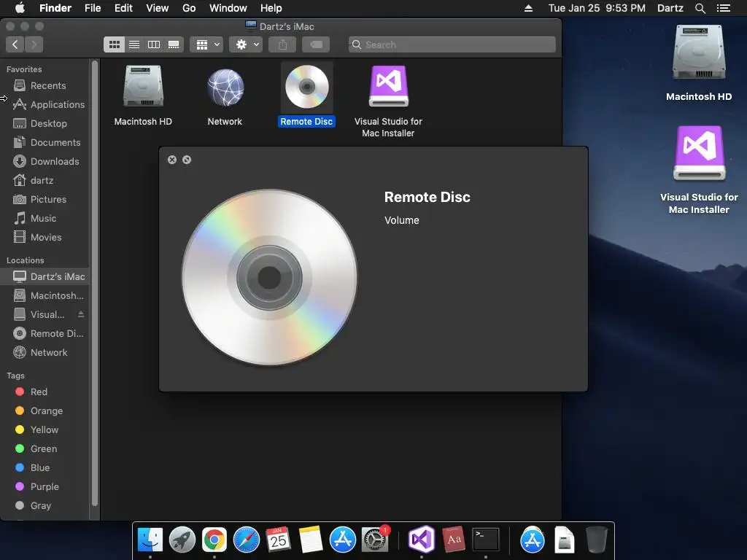747x560 pixels.
Task: Open the Window menu
Action: coord(228,8)
